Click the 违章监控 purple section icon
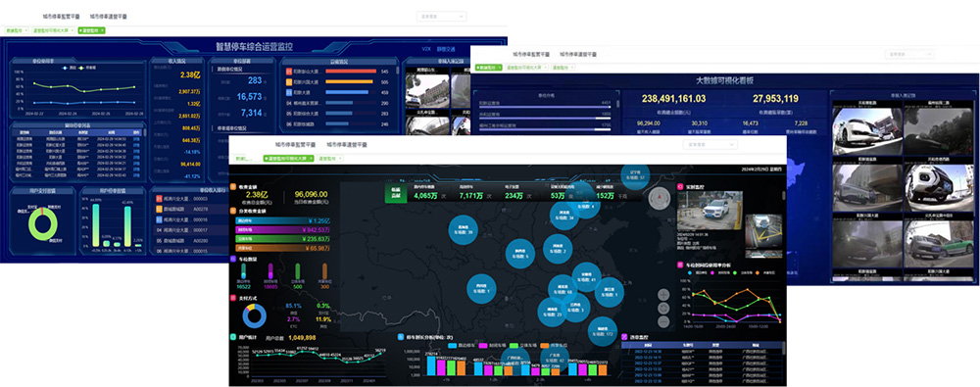The height and width of the screenshot is (387, 980). tap(624, 337)
